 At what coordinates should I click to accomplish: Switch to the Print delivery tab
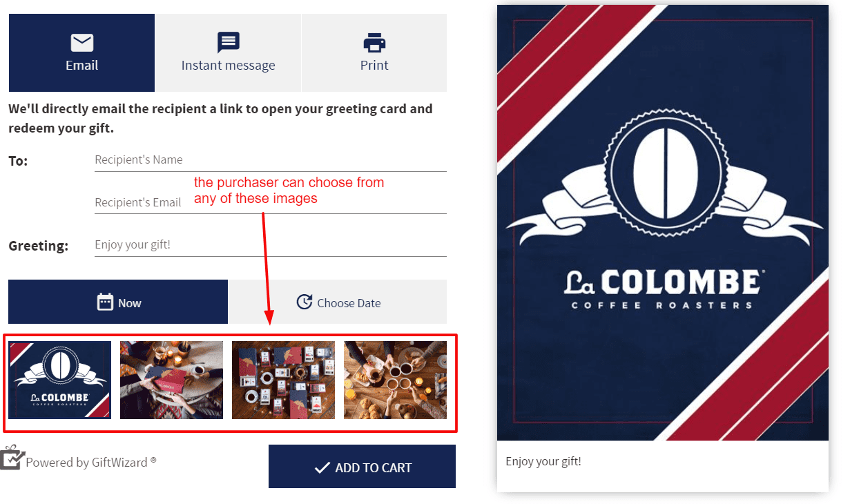point(374,52)
